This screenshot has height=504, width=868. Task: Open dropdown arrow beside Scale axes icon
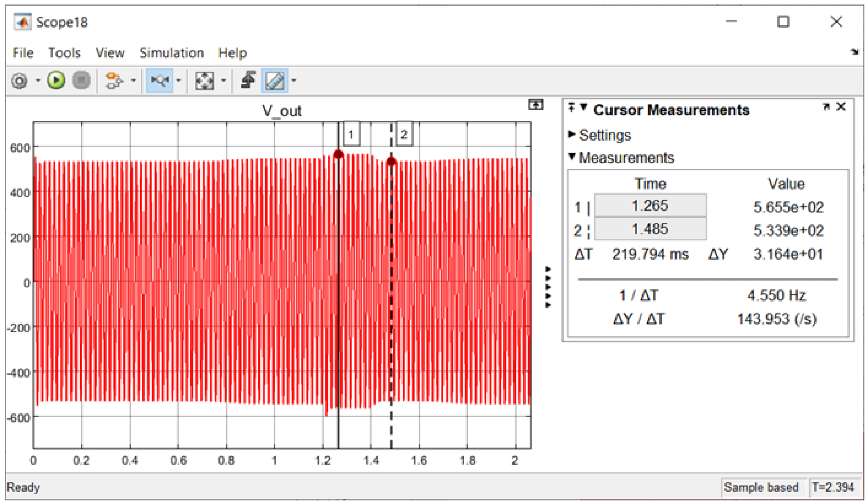click(223, 80)
